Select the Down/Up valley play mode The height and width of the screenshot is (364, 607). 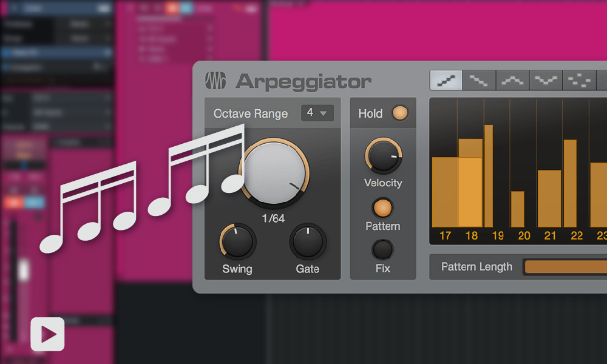coord(546,81)
